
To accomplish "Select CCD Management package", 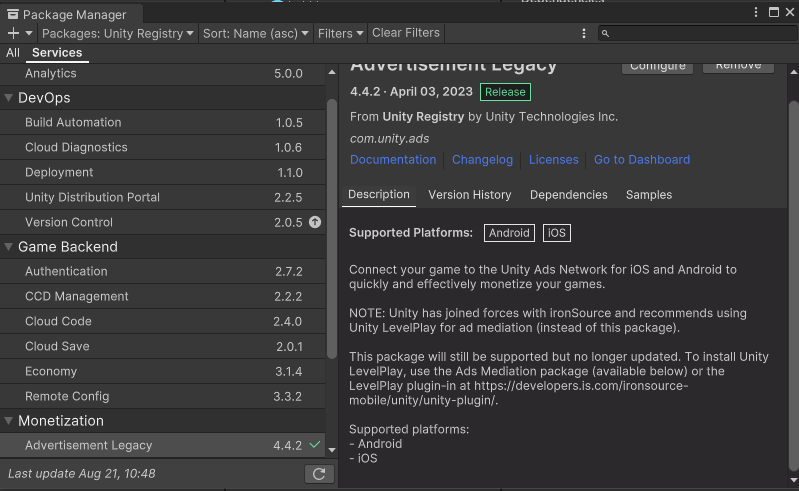I will tap(163, 296).
